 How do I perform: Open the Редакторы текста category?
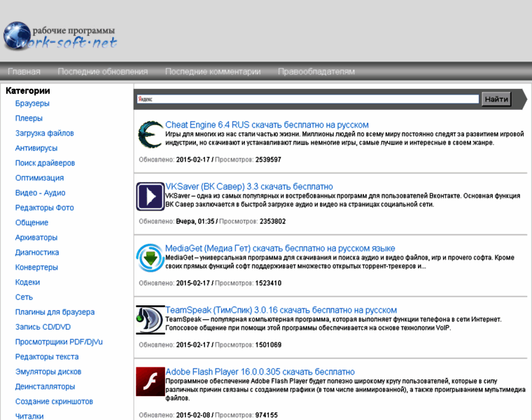pos(47,357)
